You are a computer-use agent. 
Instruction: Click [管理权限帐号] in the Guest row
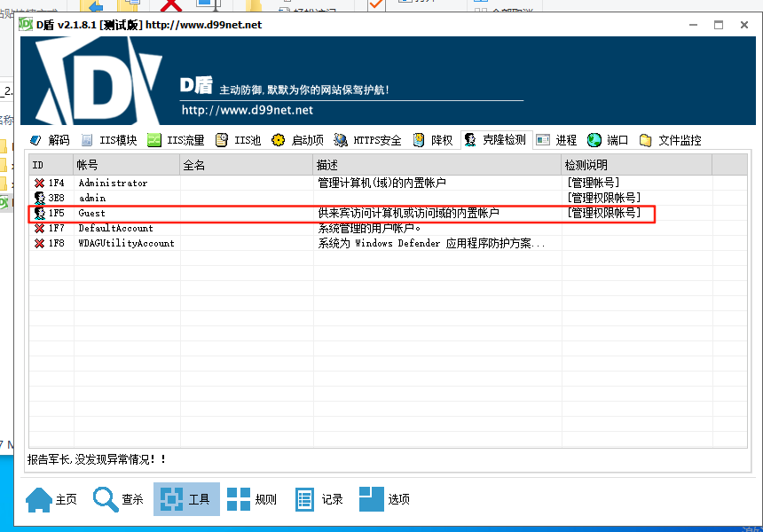[604, 213]
